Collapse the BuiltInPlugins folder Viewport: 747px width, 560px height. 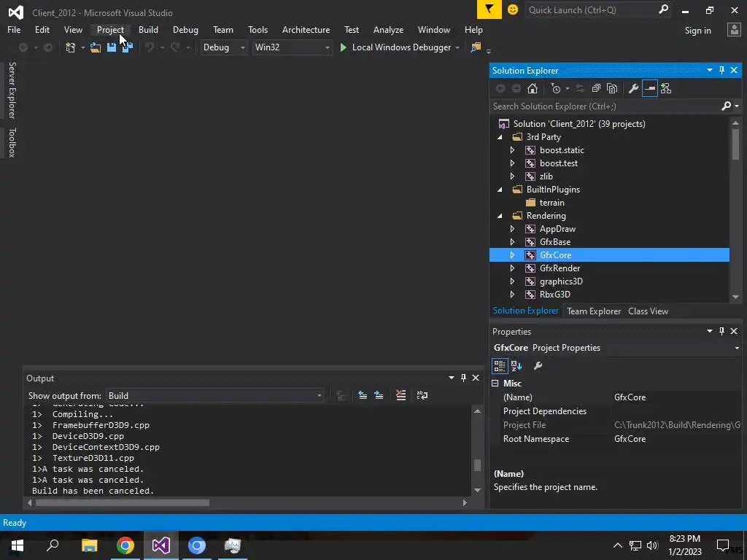(x=500, y=190)
